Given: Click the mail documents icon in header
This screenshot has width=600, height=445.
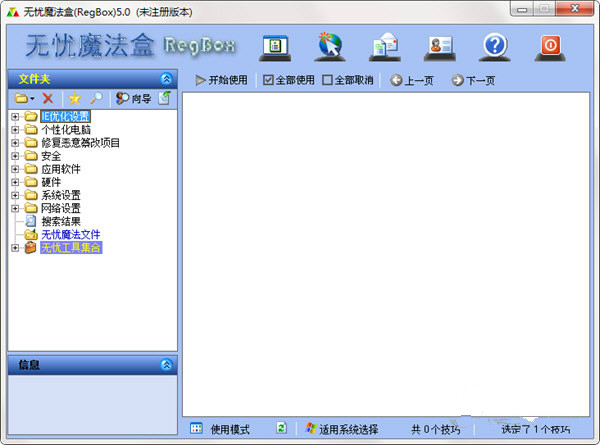Looking at the screenshot, I should pyautogui.click(x=385, y=47).
